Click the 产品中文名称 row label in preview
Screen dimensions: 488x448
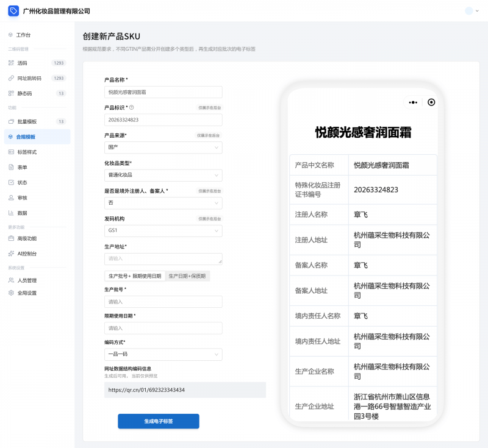(x=314, y=165)
